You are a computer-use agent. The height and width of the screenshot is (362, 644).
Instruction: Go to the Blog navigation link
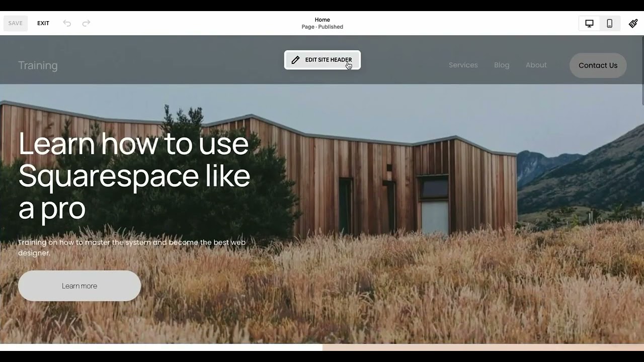click(x=502, y=65)
